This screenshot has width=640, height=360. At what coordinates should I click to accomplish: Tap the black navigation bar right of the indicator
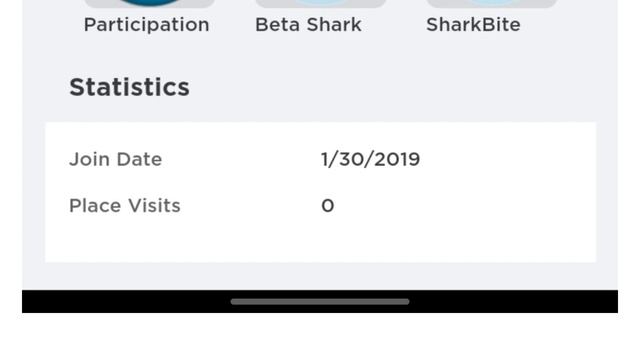[x=513, y=302]
